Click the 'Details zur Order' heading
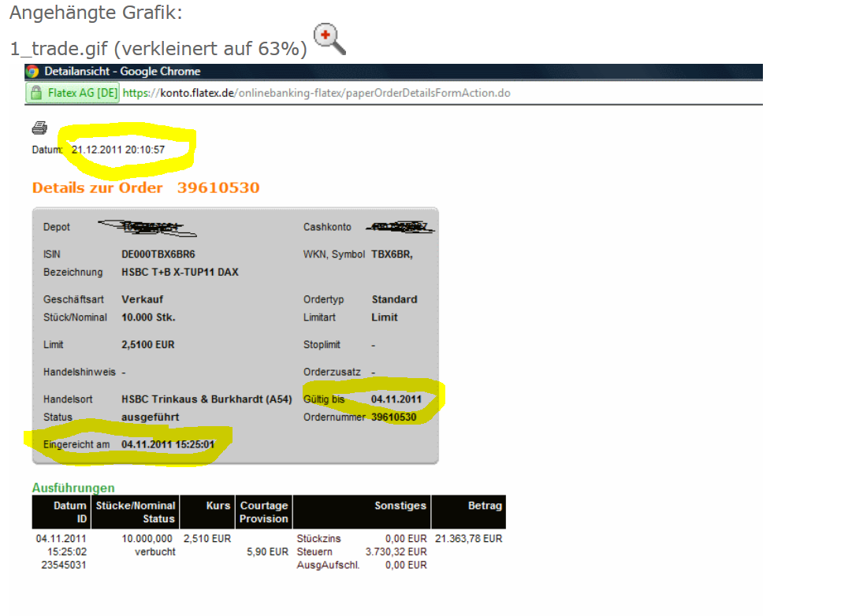Viewport: 863px width, 616px height. pos(98,188)
